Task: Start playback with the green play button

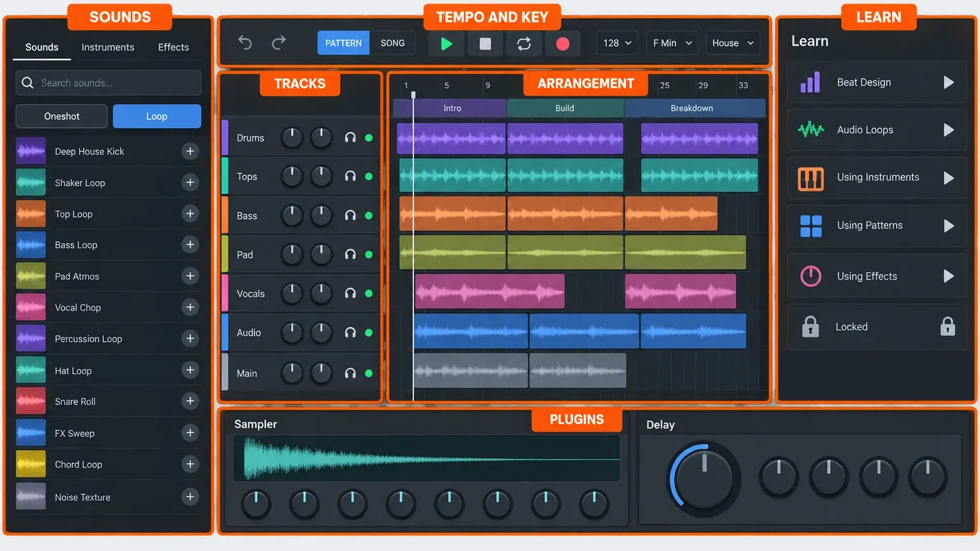Action: pyautogui.click(x=447, y=43)
